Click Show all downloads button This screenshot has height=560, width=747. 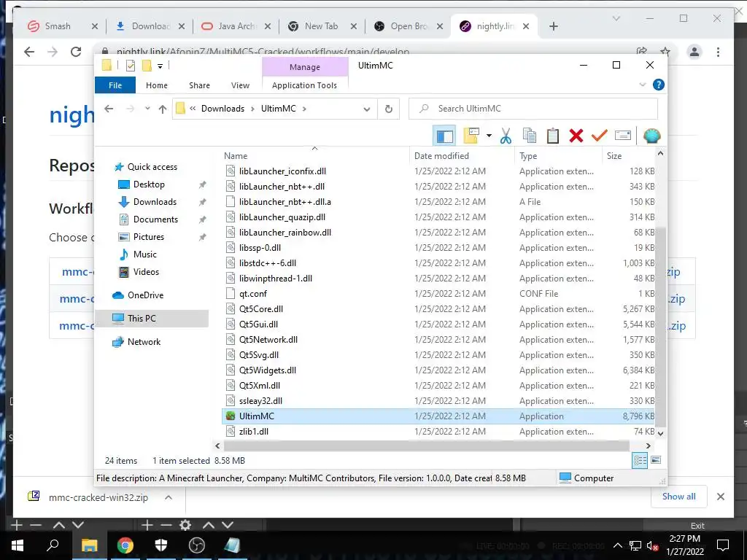(x=678, y=496)
